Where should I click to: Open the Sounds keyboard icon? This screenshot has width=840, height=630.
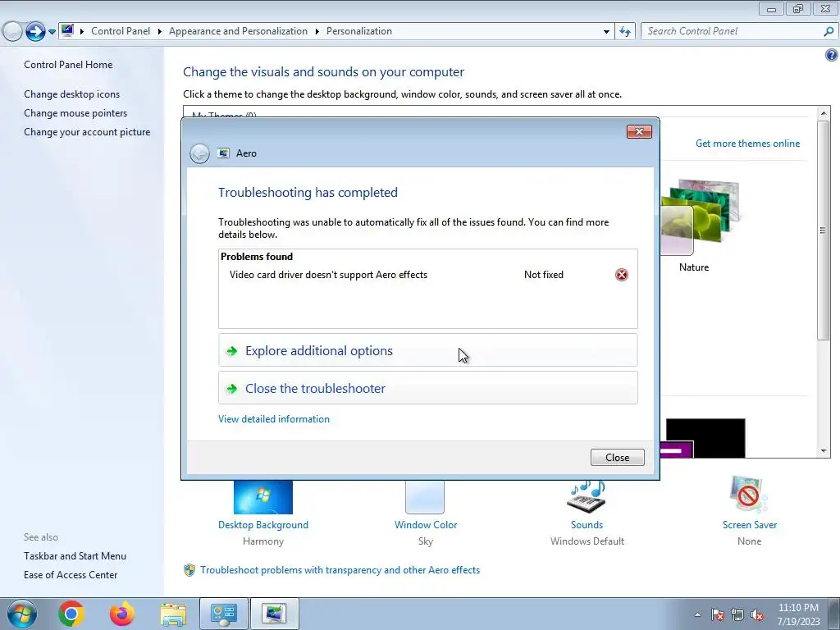(586, 496)
